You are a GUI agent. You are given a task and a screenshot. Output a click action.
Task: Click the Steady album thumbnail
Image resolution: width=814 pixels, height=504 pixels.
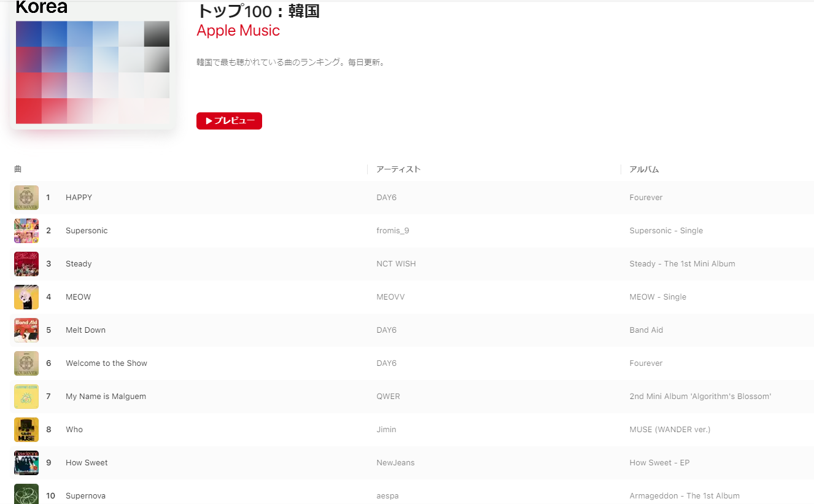[26, 264]
